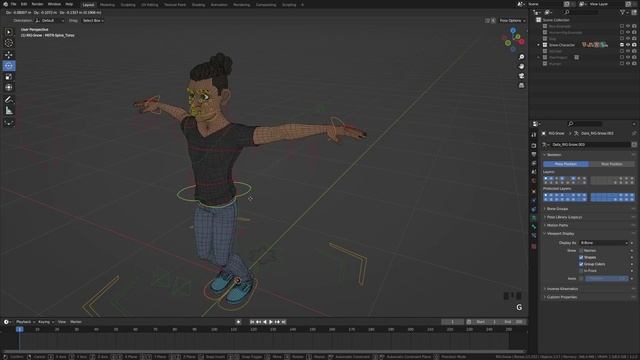Expand the Custom Properties panel
The width and height of the screenshot is (640, 360).
pos(562,297)
